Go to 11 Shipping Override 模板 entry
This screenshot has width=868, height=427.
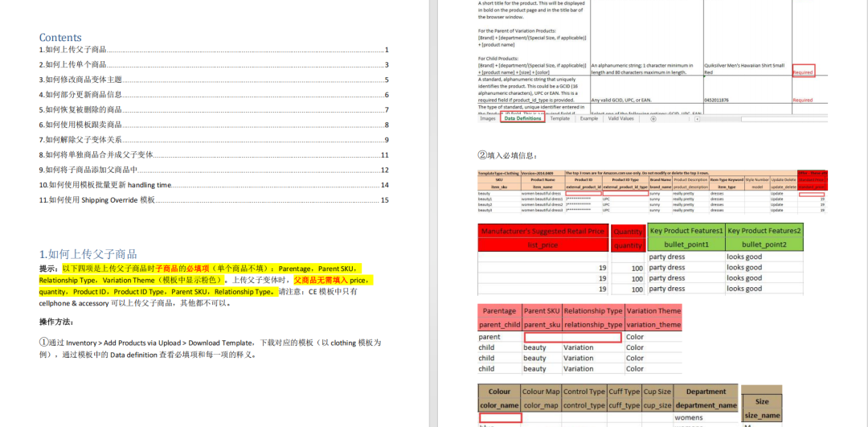tap(215, 200)
